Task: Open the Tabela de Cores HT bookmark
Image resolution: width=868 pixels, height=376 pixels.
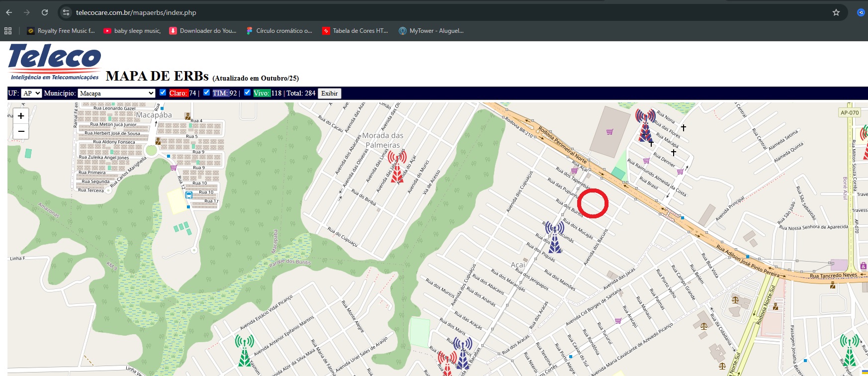Action: click(x=355, y=31)
